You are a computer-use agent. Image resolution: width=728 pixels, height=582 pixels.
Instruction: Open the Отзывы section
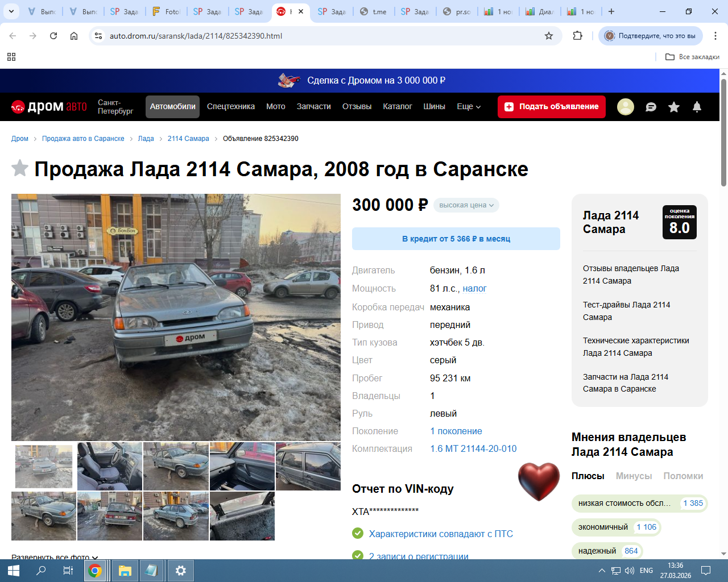pyautogui.click(x=357, y=106)
